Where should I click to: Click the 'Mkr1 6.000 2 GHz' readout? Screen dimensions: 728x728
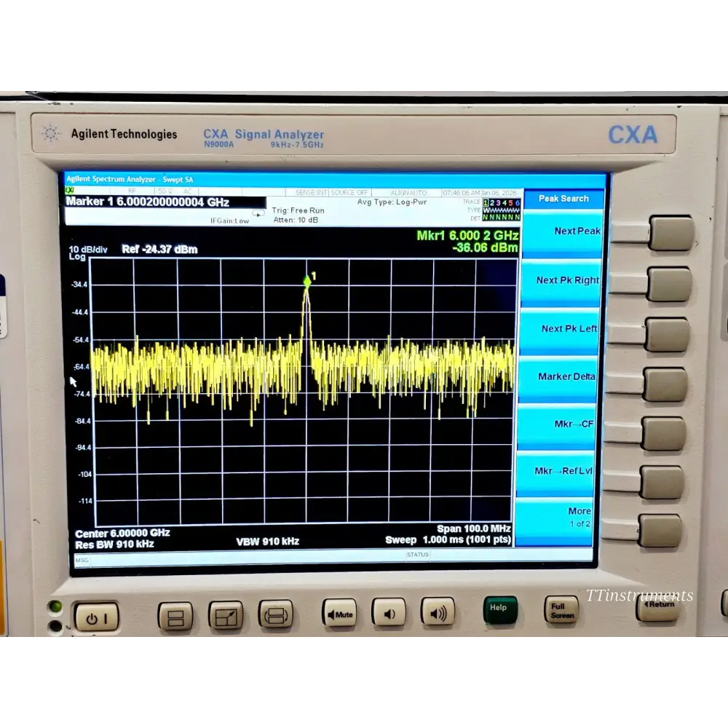pos(467,236)
